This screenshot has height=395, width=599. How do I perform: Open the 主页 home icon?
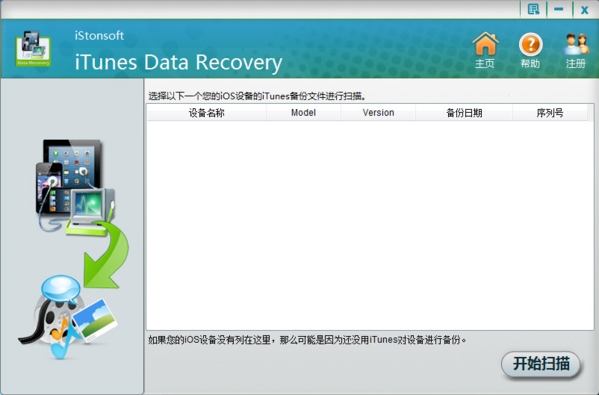click(485, 50)
